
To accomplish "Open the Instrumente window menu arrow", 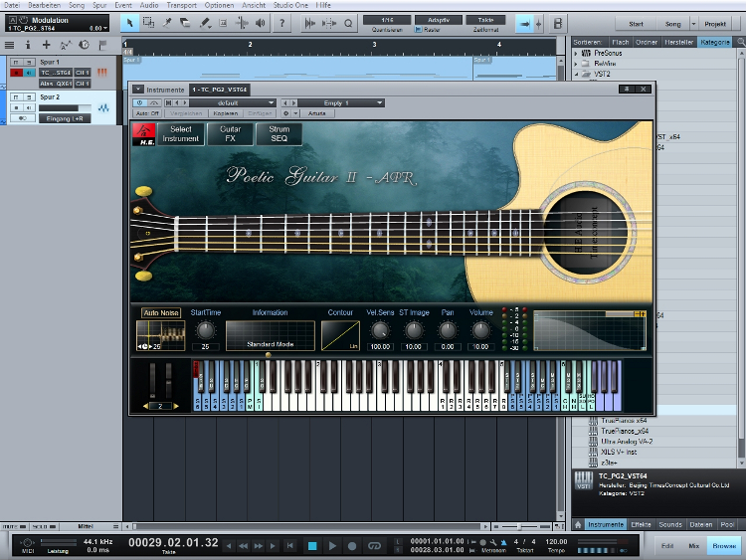I will tap(137, 89).
